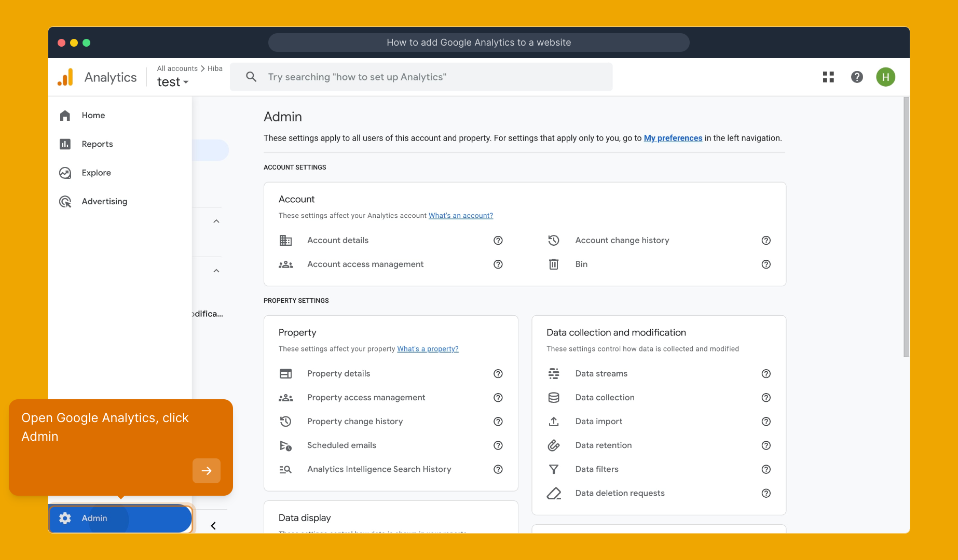Image resolution: width=958 pixels, height=560 pixels.
Task: Click the Account access management people icon
Action: [x=286, y=264]
